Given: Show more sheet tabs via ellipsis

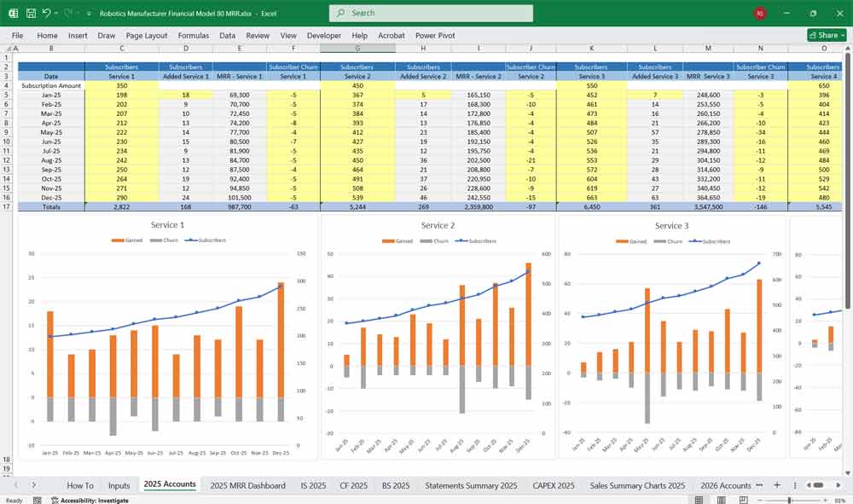Looking at the screenshot, I should [759, 485].
